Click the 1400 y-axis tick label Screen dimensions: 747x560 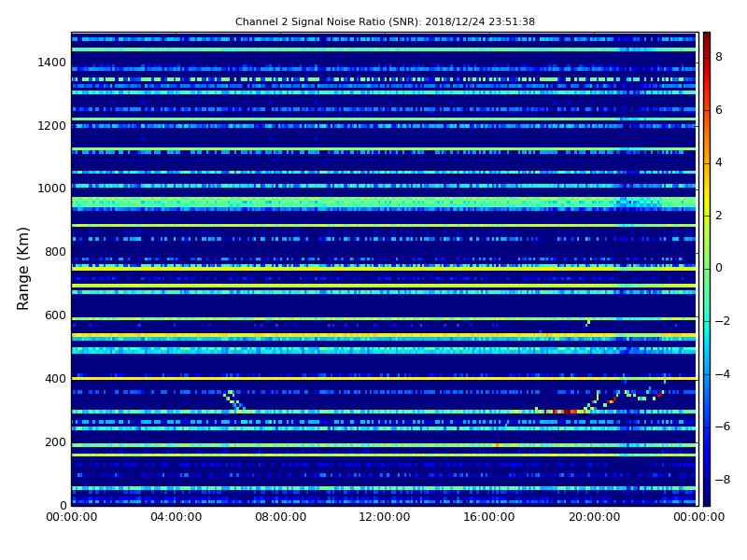coord(51,63)
